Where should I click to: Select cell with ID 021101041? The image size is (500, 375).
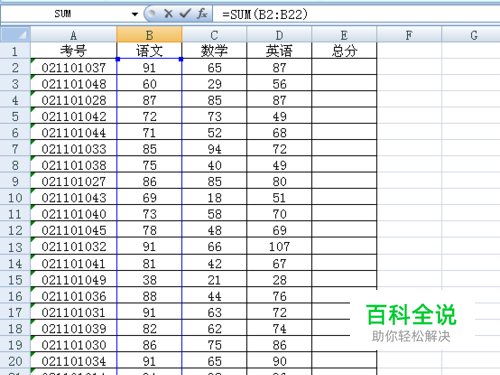click(74, 263)
